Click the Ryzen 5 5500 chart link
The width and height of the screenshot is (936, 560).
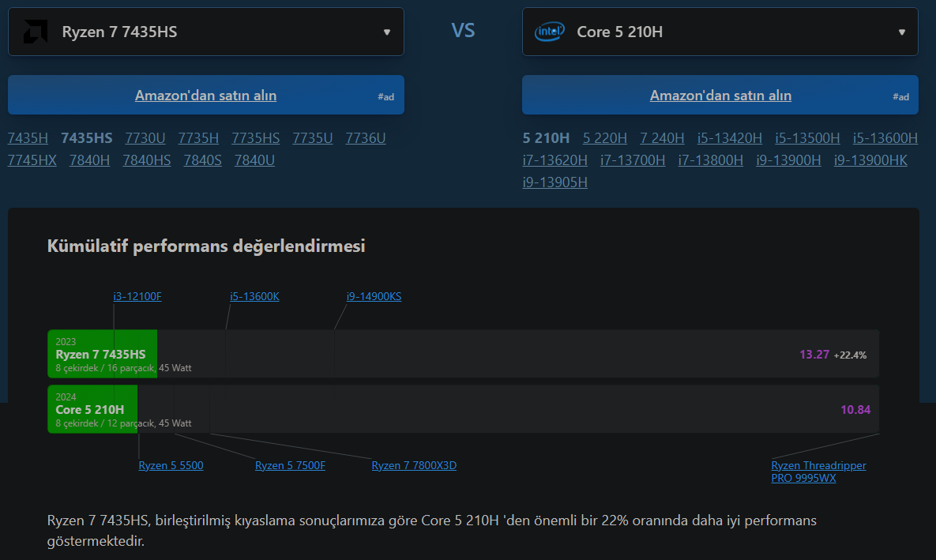point(171,465)
